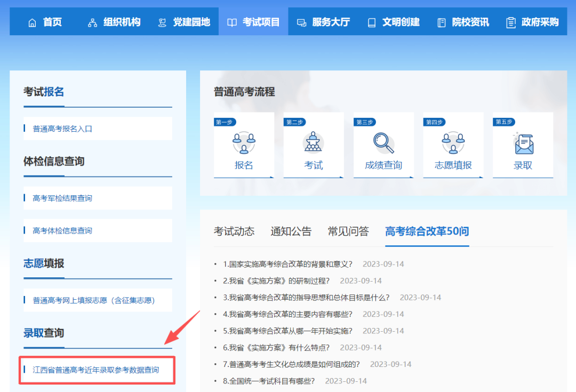
Task: Click the 成绩查询 step label
Action: (383, 165)
